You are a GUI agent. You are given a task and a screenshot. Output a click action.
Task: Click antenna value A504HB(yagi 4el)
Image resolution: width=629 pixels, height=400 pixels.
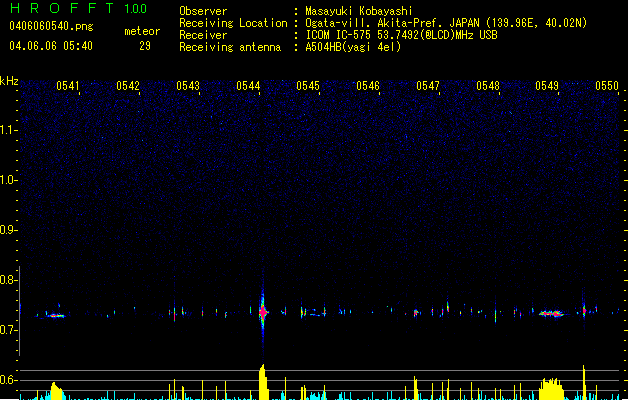click(x=353, y=47)
